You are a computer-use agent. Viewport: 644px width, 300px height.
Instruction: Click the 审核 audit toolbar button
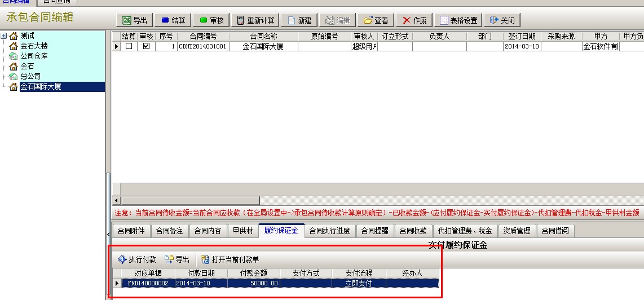(211, 20)
